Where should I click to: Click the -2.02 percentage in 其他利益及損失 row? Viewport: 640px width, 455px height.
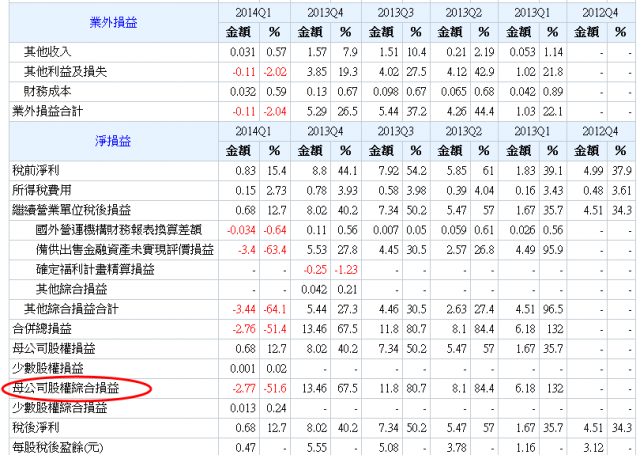(275, 72)
